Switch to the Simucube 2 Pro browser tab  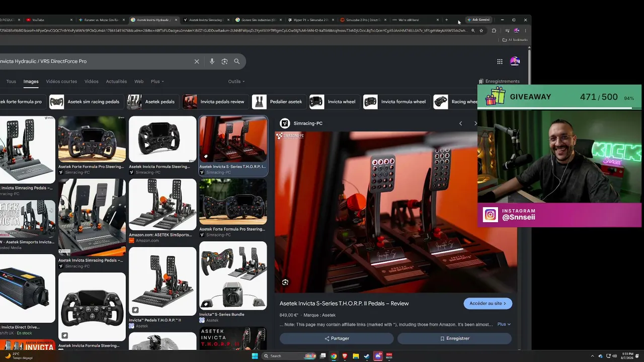click(363, 20)
